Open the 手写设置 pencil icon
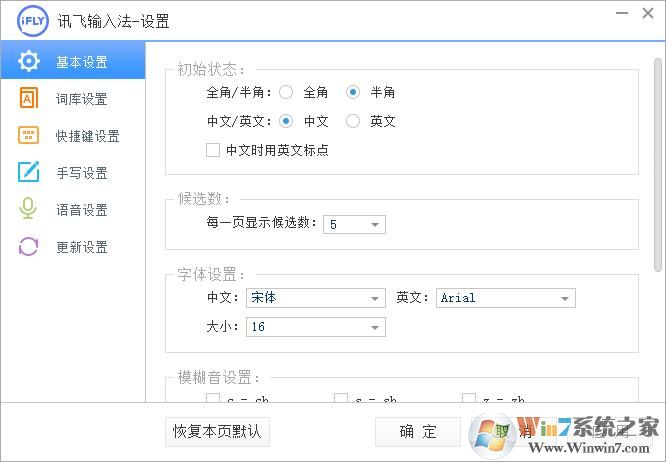Screen dimensions: 666x462 pos(29,173)
